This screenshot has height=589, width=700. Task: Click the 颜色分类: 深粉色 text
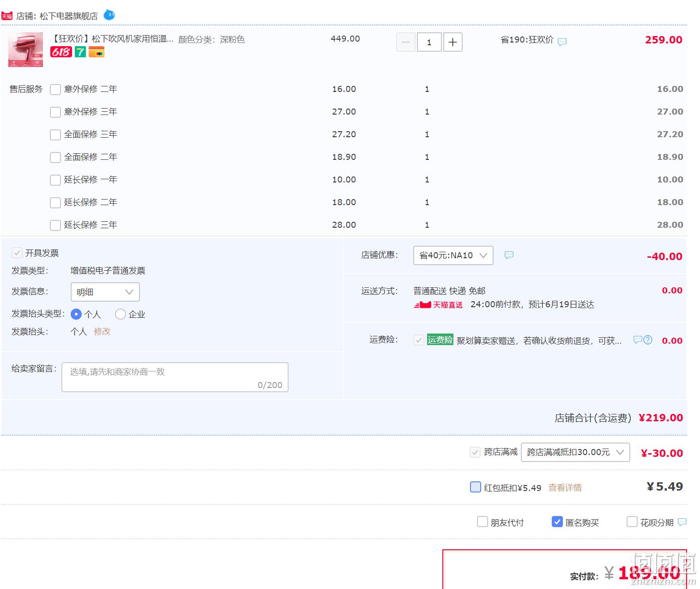tap(211, 39)
